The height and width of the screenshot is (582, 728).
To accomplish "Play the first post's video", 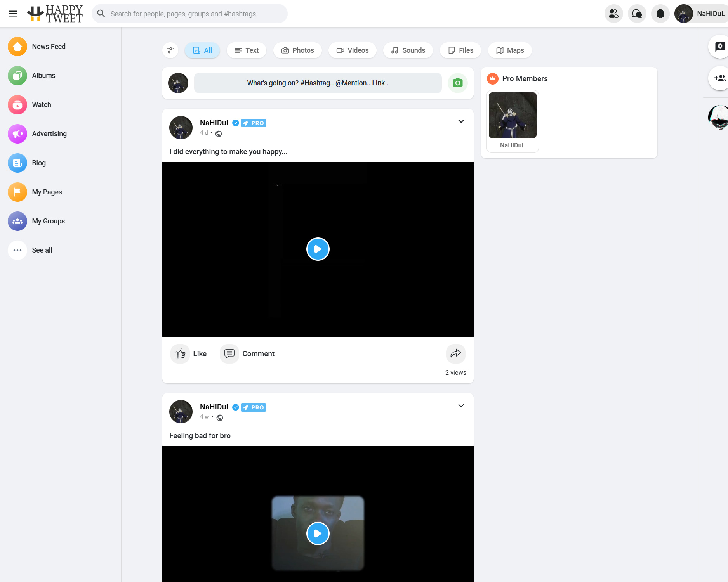I will point(318,249).
